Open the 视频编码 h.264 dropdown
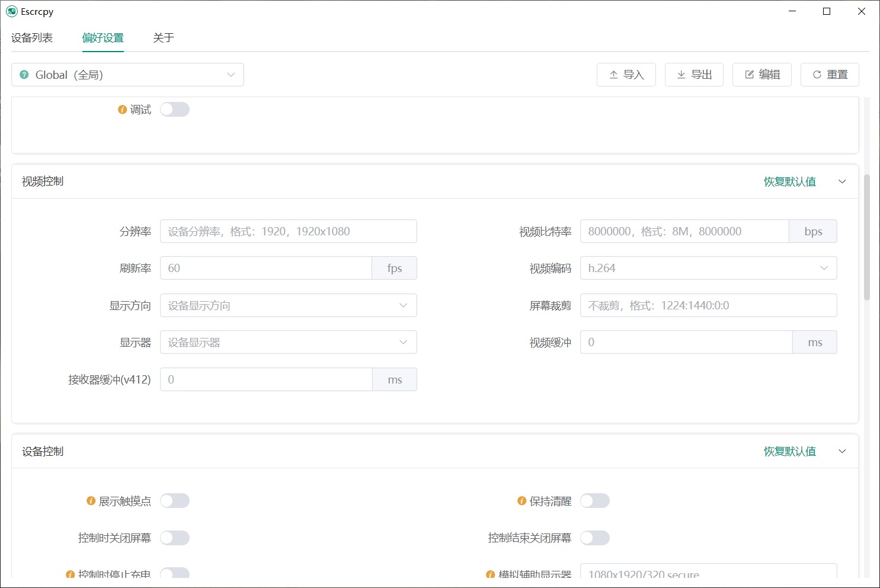 pos(708,268)
